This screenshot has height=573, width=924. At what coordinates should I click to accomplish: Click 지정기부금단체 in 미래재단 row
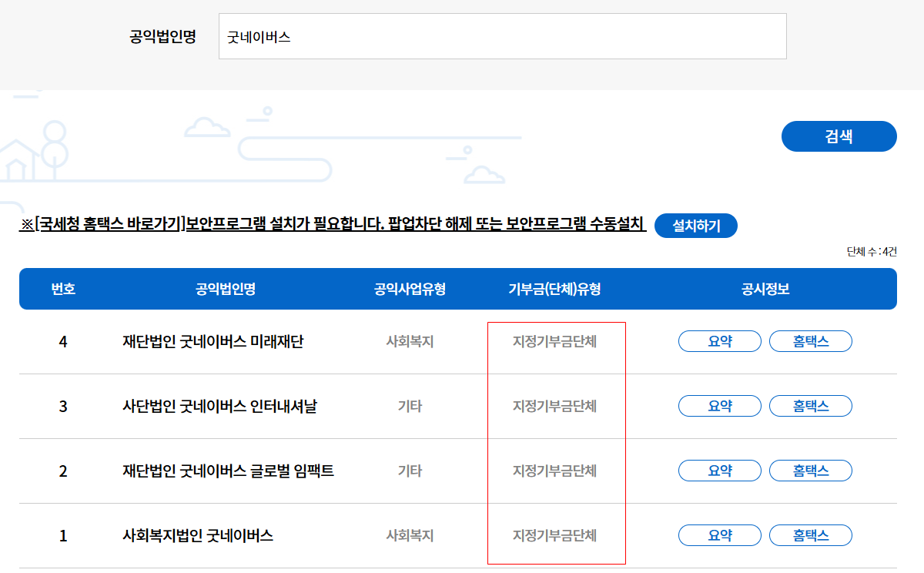pos(554,341)
